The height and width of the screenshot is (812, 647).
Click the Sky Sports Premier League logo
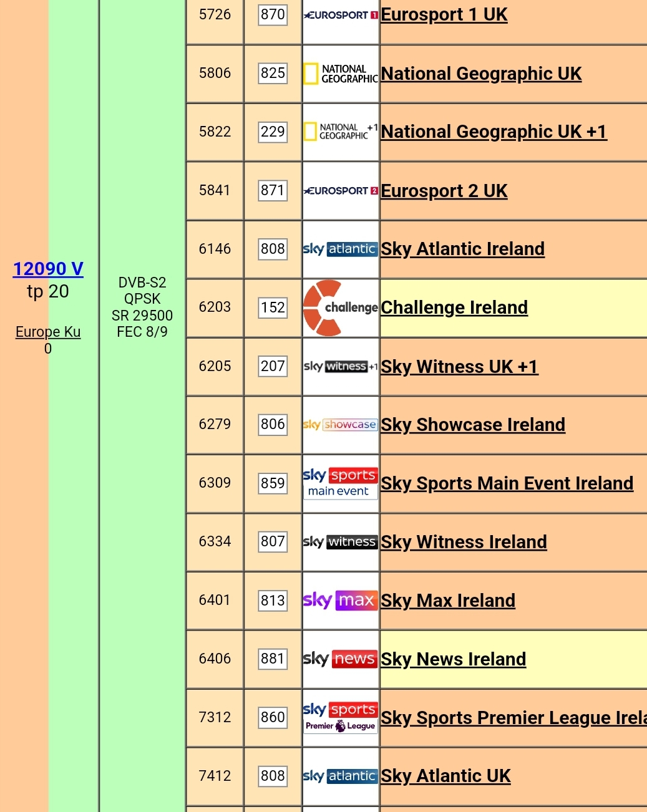(x=341, y=717)
